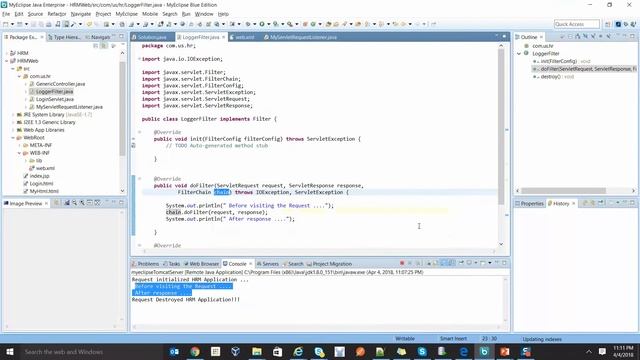Switch to the web.xml editor tab
640x360 pixels.
pos(244,37)
